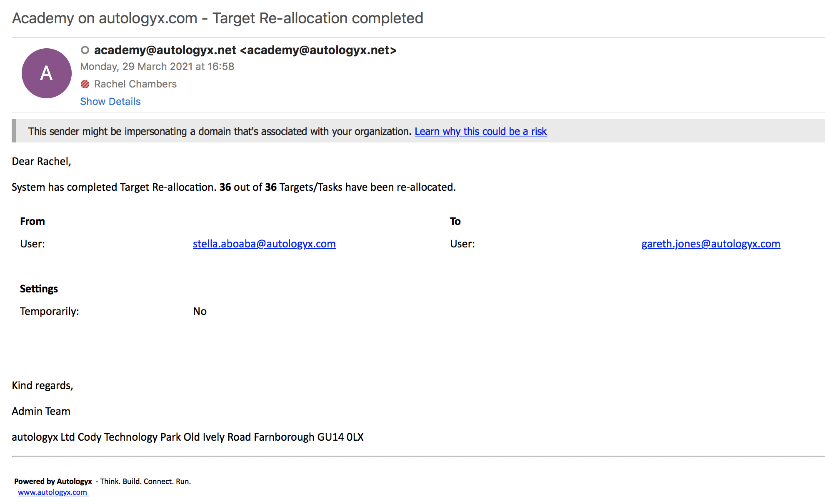The image size is (825, 504).
Task: Click Powered by Autologyx text
Action: click(53, 482)
